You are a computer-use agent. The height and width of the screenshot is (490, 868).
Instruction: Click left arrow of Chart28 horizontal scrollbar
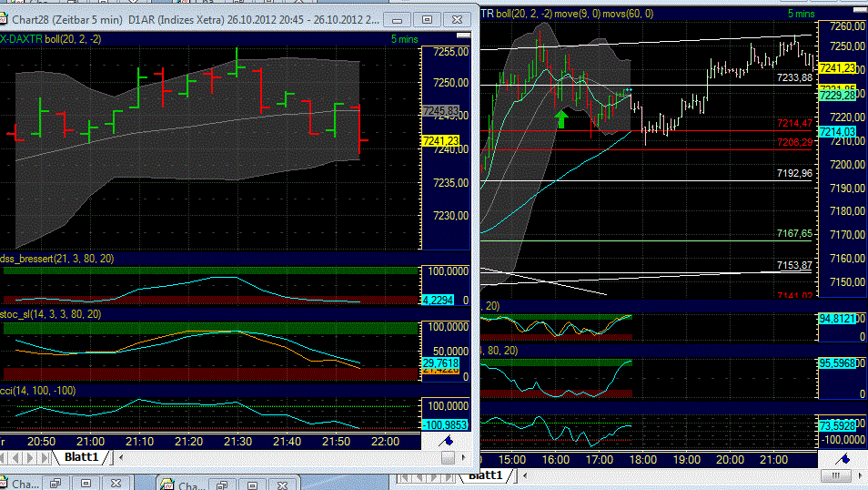pos(121,457)
